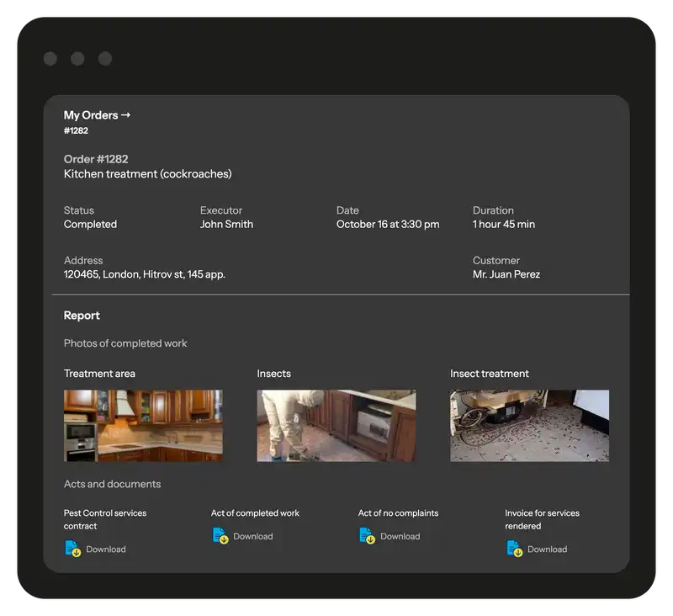Click the file icon under Act of no complaints
The width and height of the screenshot is (673, 616).
click(367, 536)
